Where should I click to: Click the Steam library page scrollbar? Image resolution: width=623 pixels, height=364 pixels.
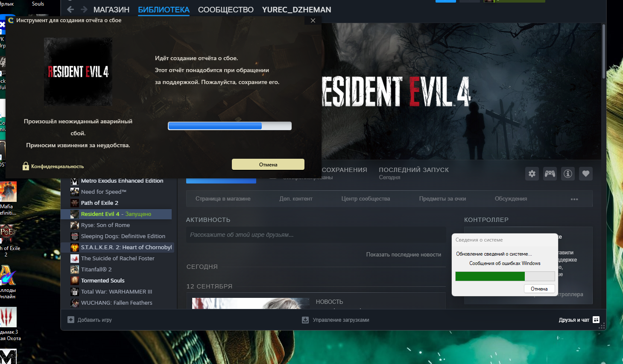604,51
